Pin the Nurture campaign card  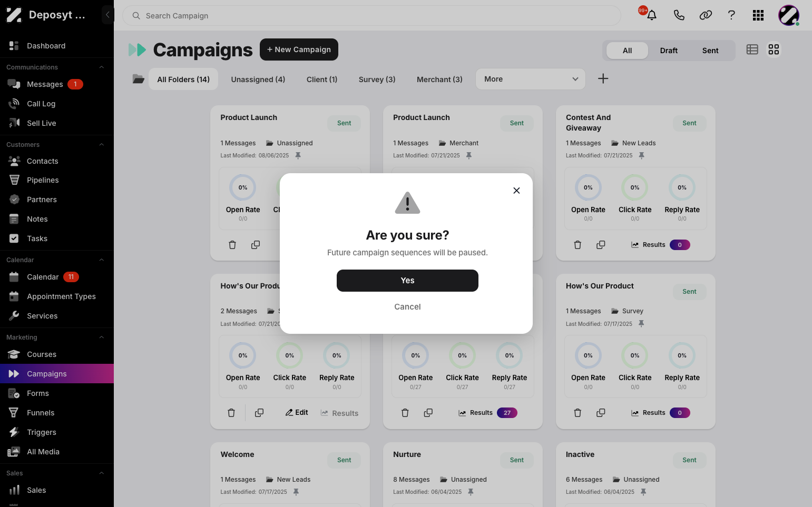pos(471,492)
